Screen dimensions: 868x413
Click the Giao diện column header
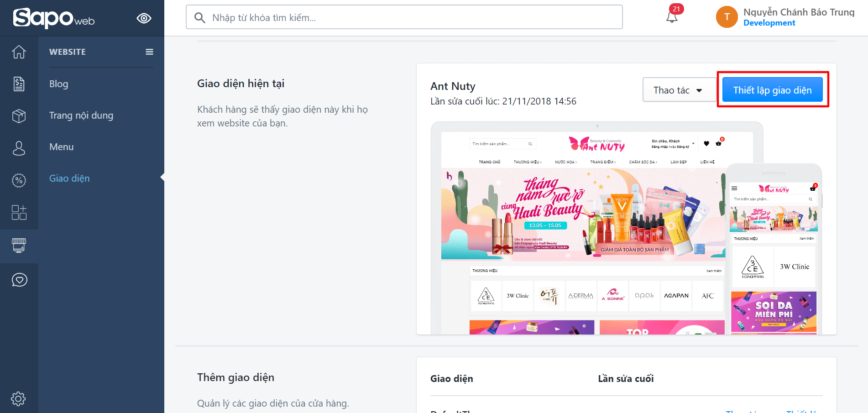[x=452, y=379]
